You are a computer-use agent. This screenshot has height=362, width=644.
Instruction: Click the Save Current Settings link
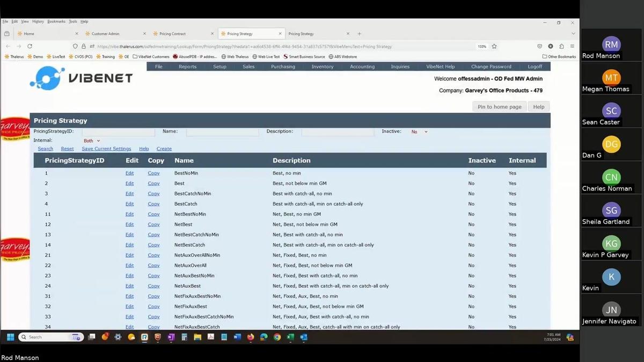pos(106,148)
